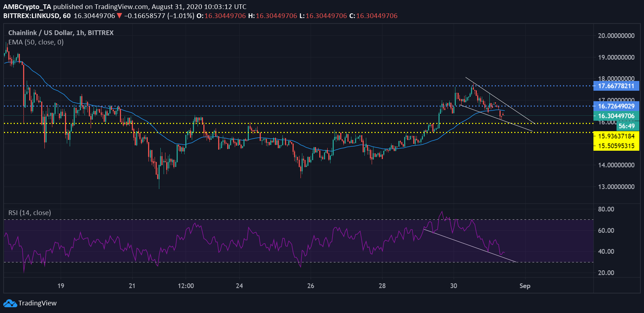Select the green current price 16.30449706 label
This screenshot has height=313, width=644.
tap(616, 116)
